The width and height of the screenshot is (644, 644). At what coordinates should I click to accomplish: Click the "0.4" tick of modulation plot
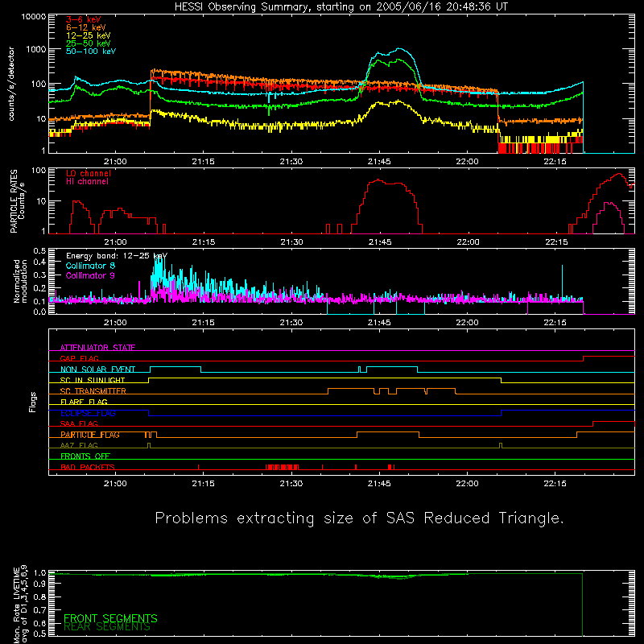39,262
